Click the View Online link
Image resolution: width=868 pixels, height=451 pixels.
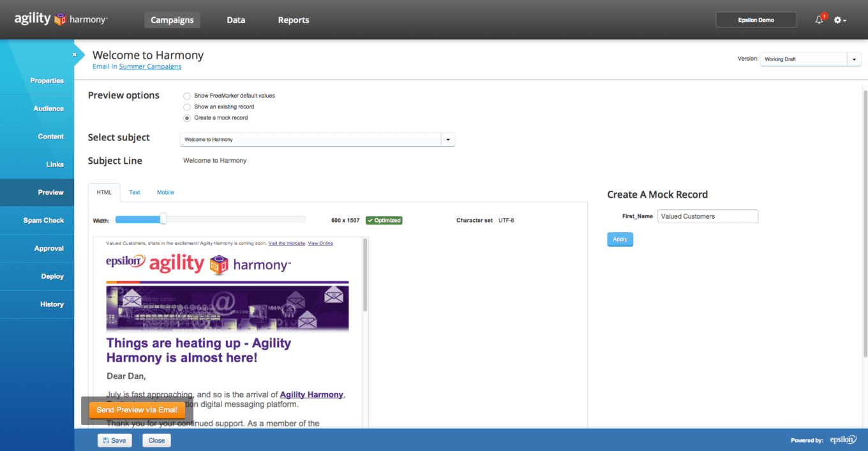tap(320, 243)
